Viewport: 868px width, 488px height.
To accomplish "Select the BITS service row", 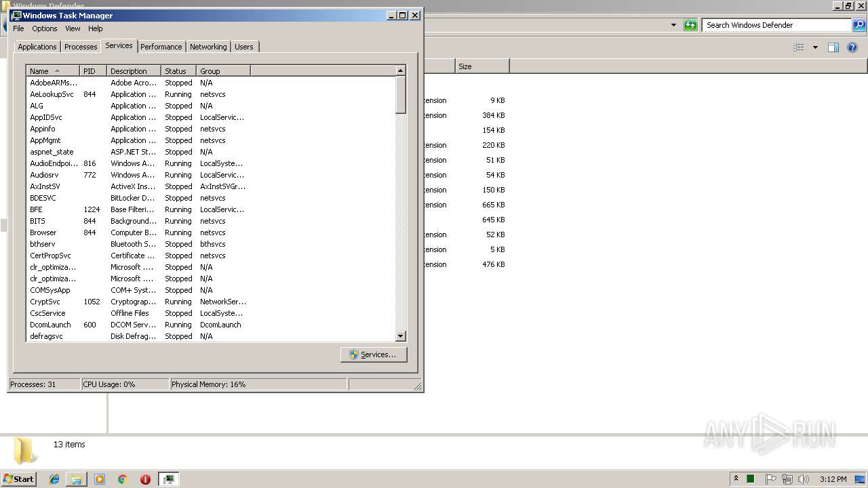I will click(x=210, y=221).
